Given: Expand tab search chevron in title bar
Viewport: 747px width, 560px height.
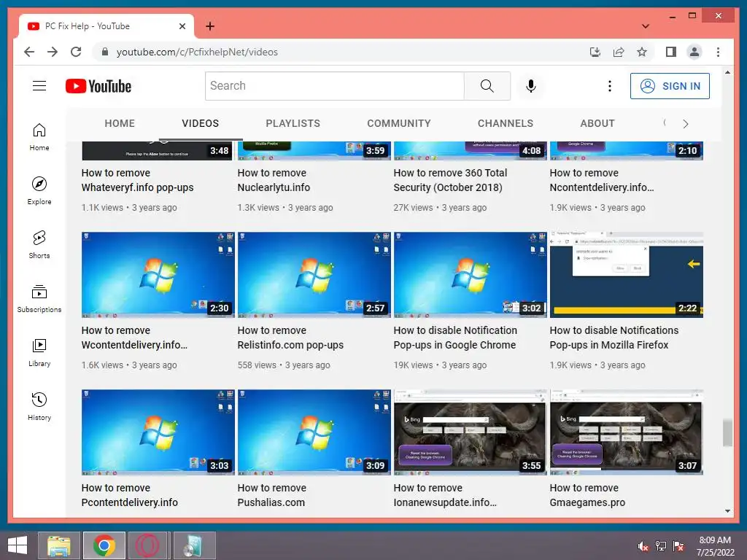Looking at the screenshot, I should (x=645, y=26).
